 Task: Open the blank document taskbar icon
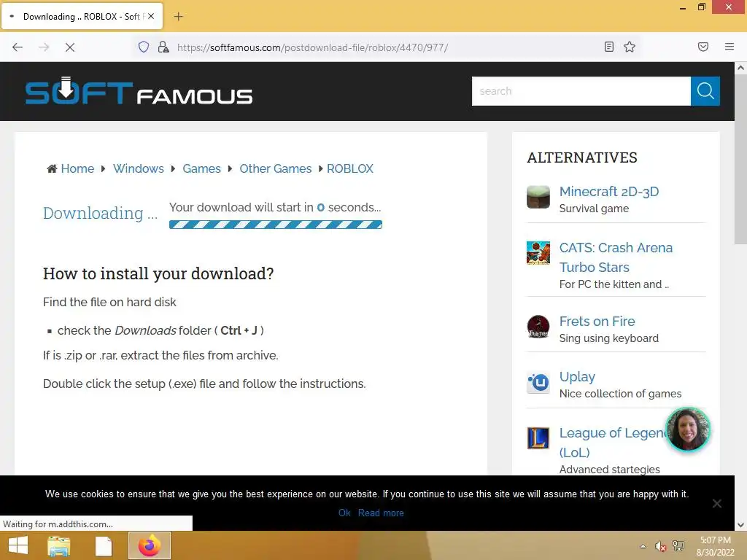[104, 545]
